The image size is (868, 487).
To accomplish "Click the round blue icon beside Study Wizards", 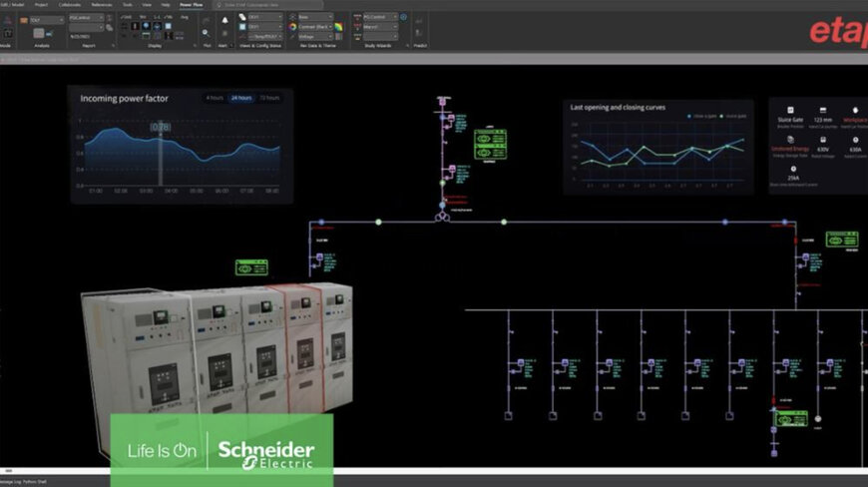I will (403, 17).
